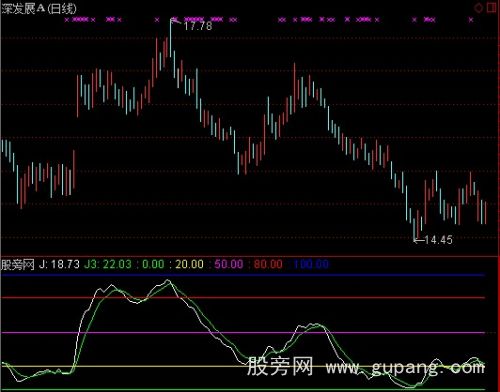Click the red square icon at top-right
Screen dimensions: 500x392
pos(492,8)
